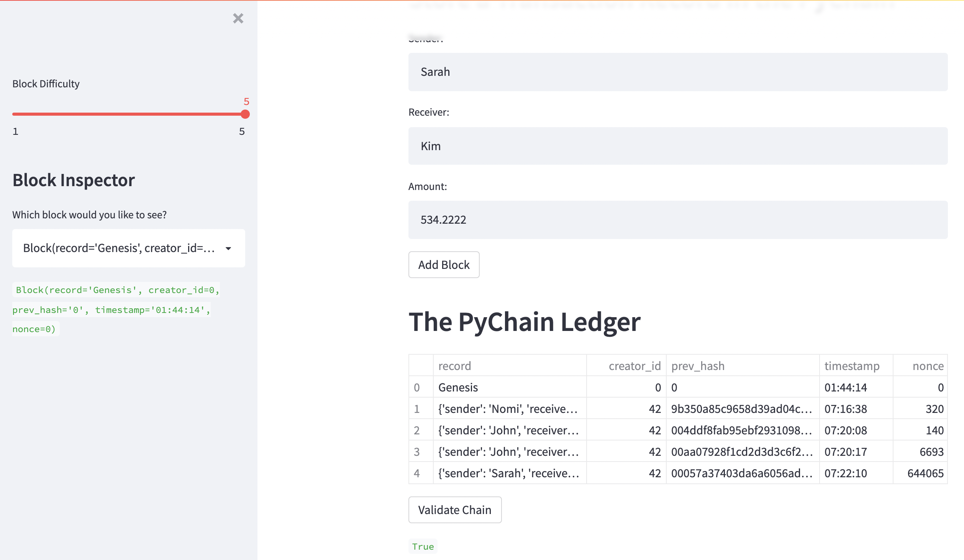Click the timestamp cell 07:16:38
Viewport: 964px width, 560px height.
pyautogui.click(x=856, y=409)
